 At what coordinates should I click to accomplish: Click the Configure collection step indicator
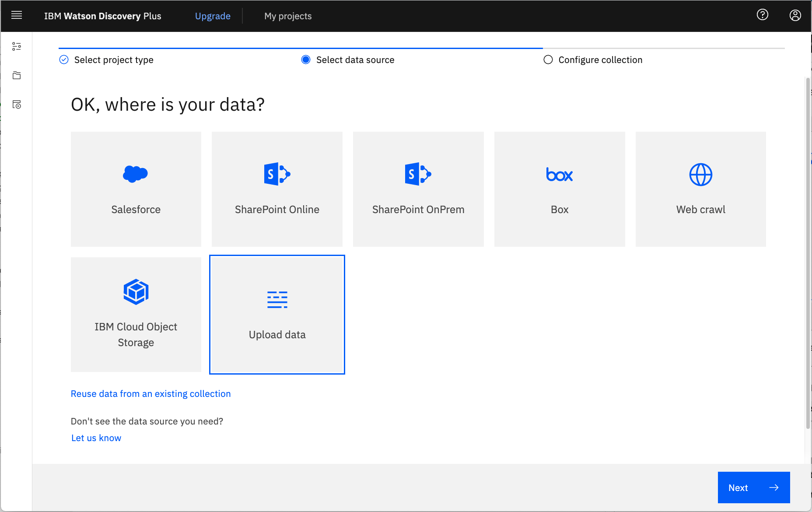coord(593,60)
